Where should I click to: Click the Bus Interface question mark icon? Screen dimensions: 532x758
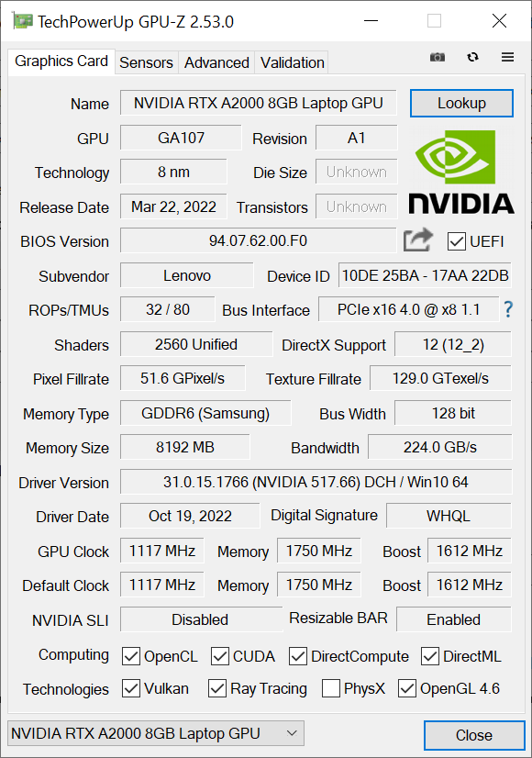coord(508,309)
